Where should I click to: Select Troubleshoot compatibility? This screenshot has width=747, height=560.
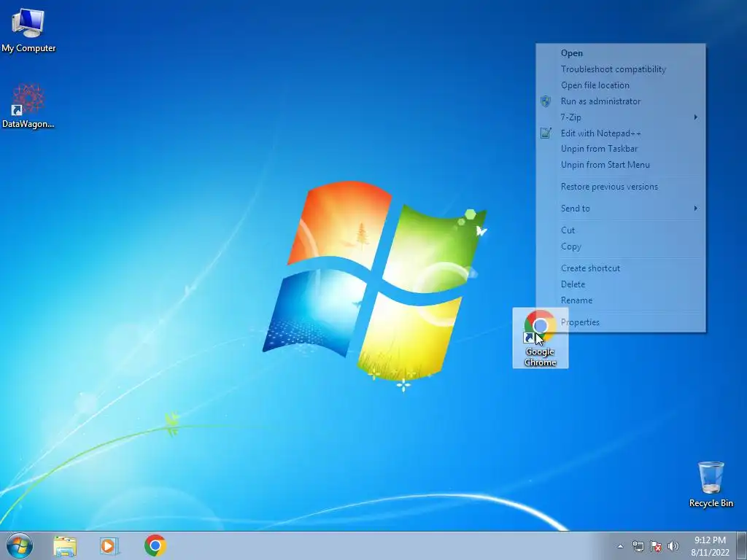coord(621,69)
